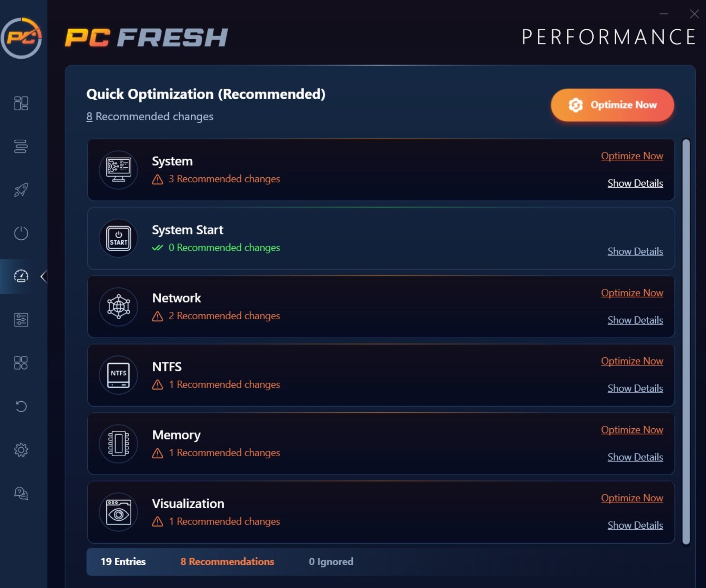Switch to the 8 Recommendations tab

pyautogui.click(x=228, y=561)
